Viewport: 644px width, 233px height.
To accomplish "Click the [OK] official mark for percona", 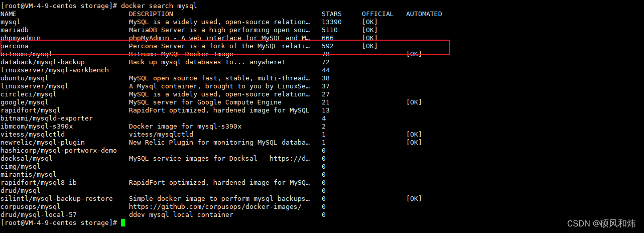I will point(370,46).
